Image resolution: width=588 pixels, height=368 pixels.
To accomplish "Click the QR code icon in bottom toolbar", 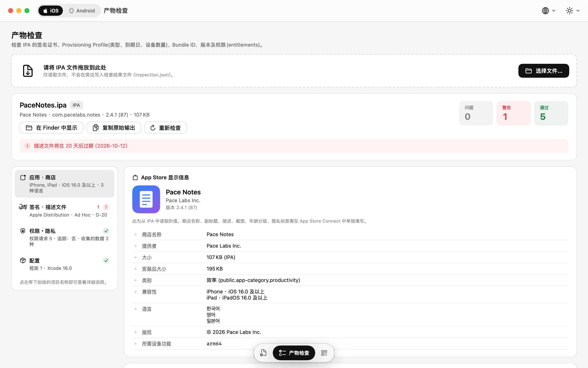I will (324, 353).
